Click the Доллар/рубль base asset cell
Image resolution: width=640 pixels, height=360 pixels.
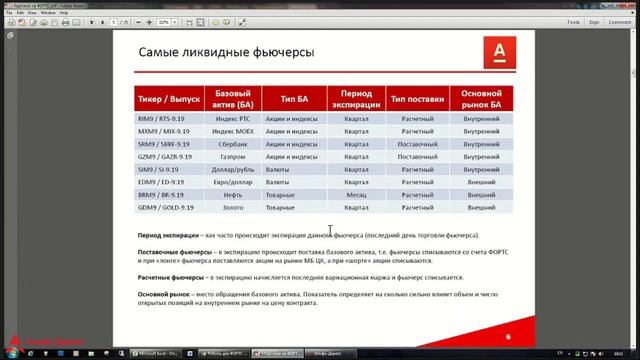pyautogui.click(x=233, y=169)
